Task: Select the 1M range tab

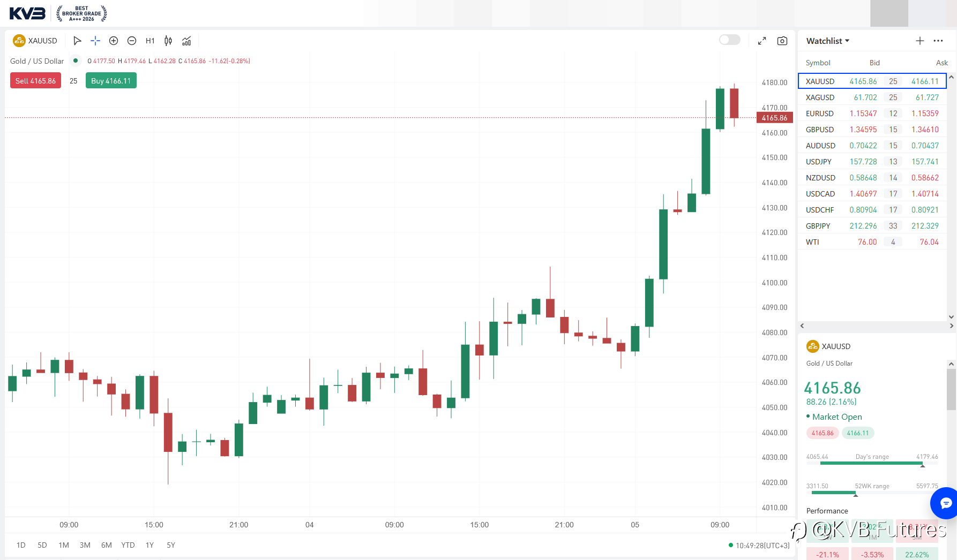Action: [x=64, y=545]
